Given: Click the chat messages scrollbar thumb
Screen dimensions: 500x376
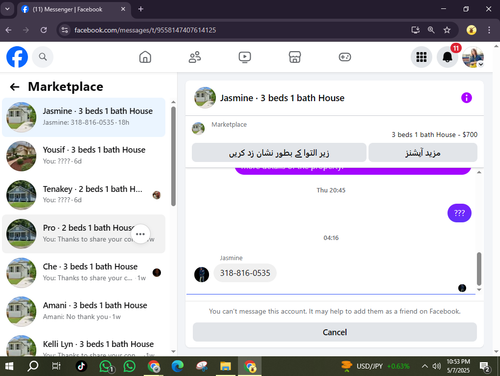Looking at the screenshot, I should click(479, 269).
